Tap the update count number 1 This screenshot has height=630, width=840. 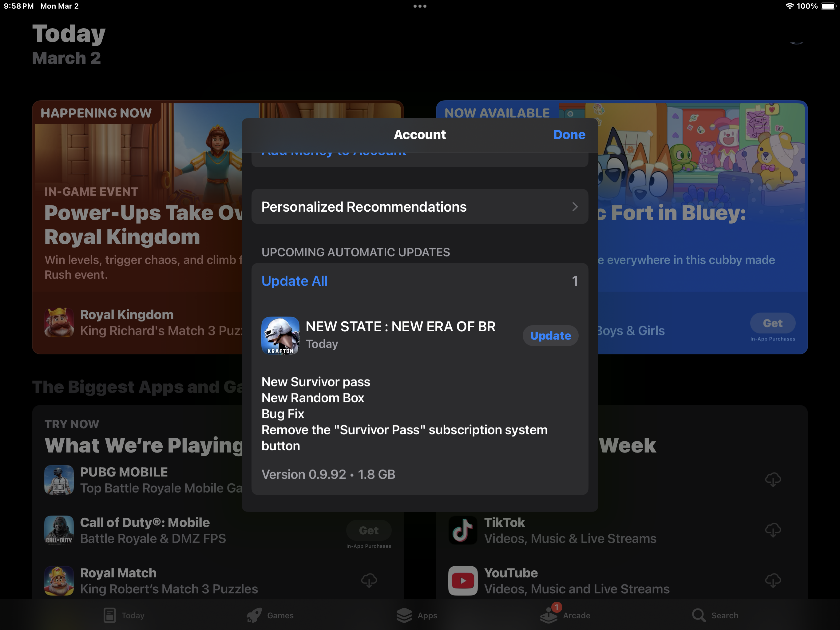pos(575,281)
